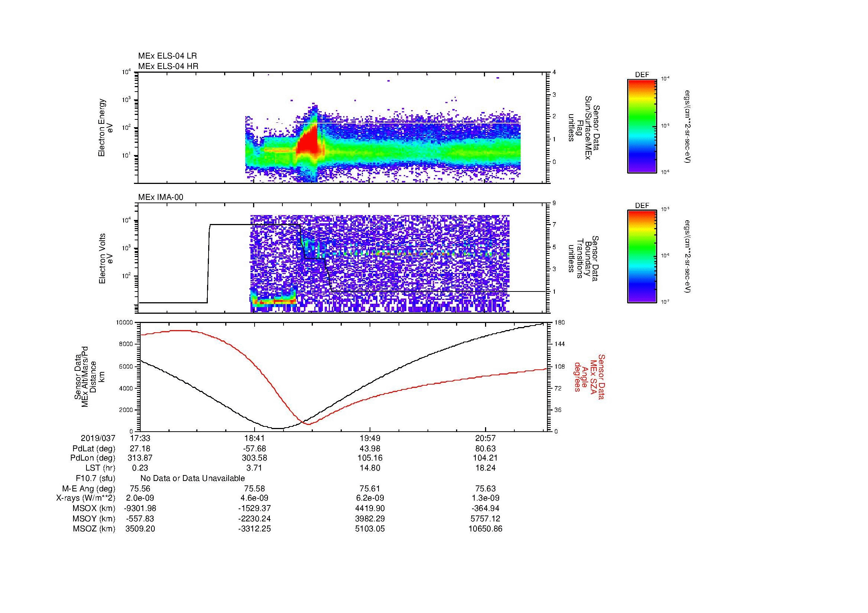Click the '2019/037' date label
This screenshot has height=613, width=868.
98,438
